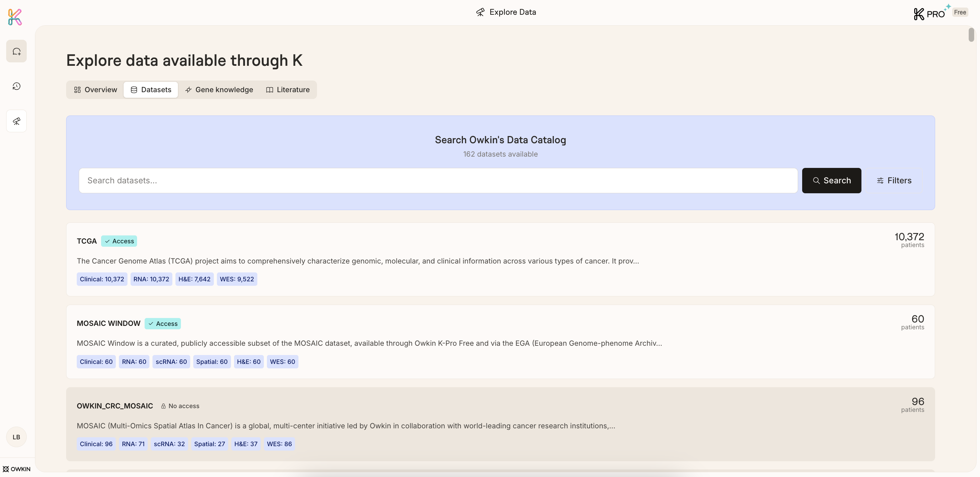Focus the Search datasets input field
The width and height of the screenshot is (980, 477).
[438, 181]
